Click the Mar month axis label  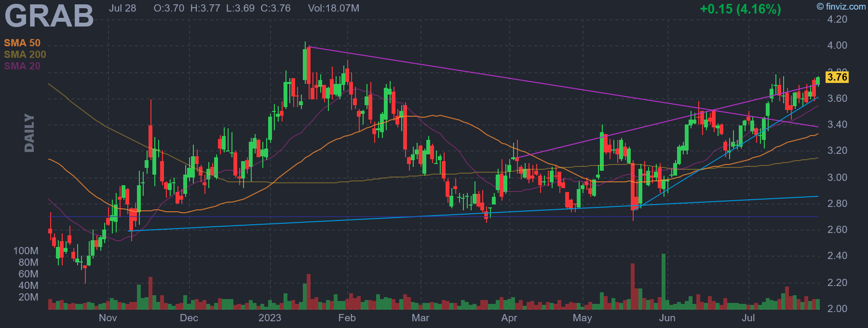(420, 318)
